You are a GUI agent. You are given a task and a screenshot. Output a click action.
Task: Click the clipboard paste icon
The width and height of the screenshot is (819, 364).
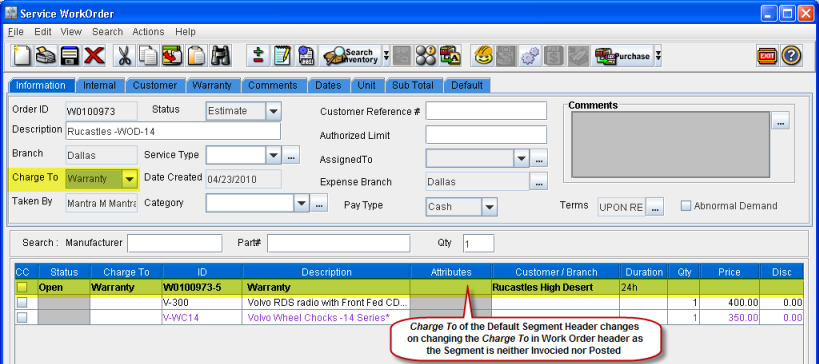pyautogui.click(x=197, y=55)
